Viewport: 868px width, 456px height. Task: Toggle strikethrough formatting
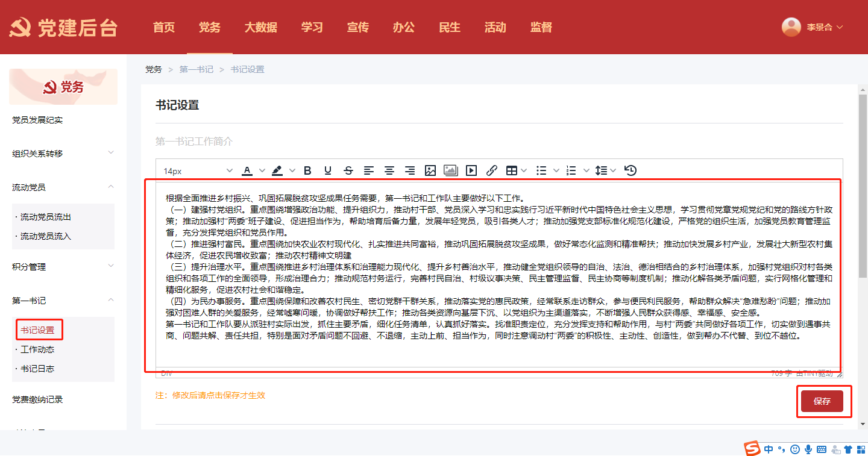348,170
